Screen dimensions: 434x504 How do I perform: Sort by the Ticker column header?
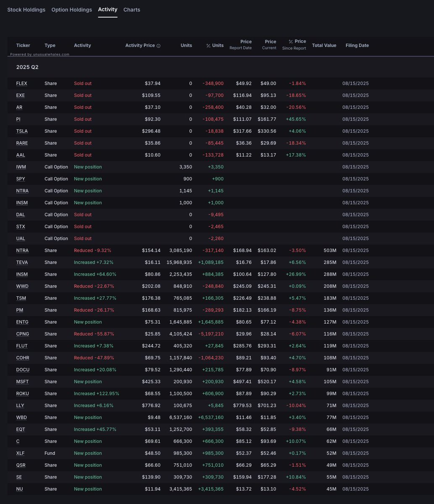tap(23, 45)
